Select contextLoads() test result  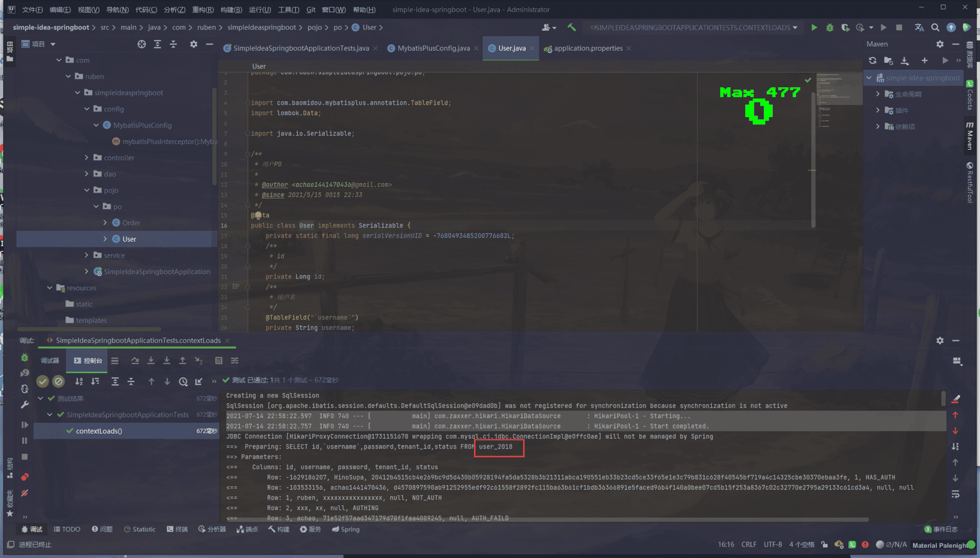[99, 431]
